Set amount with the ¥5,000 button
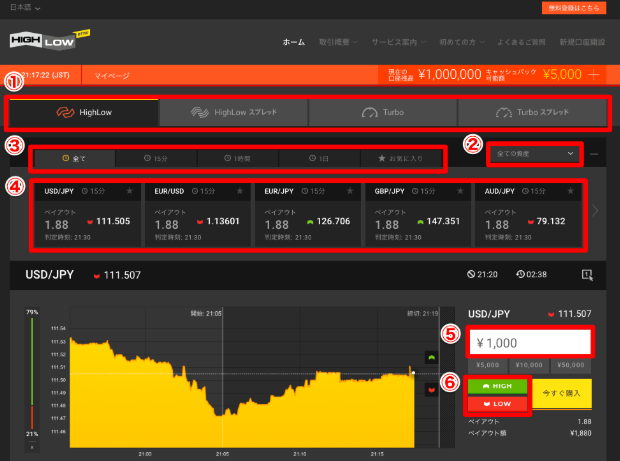The width and height of the screenshot is (620, 461). (x=488, y=365)
